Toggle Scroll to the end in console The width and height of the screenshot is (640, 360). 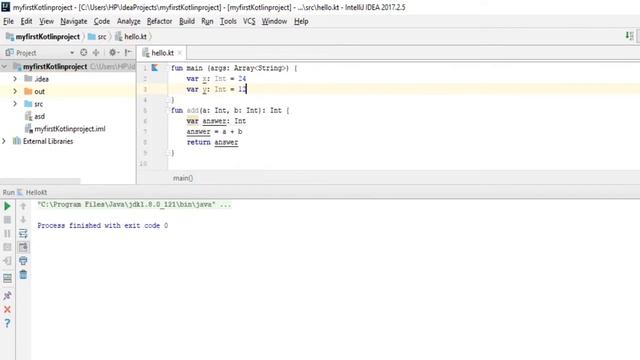23,247
